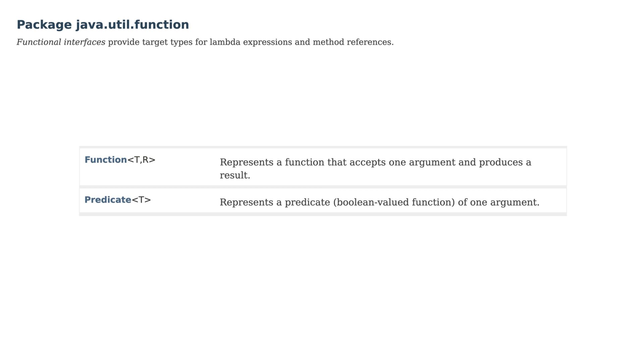Click the word 'result.' in the Function row
Image resolution: width=644 pixels, height=362 pixels.
(235, 175)
